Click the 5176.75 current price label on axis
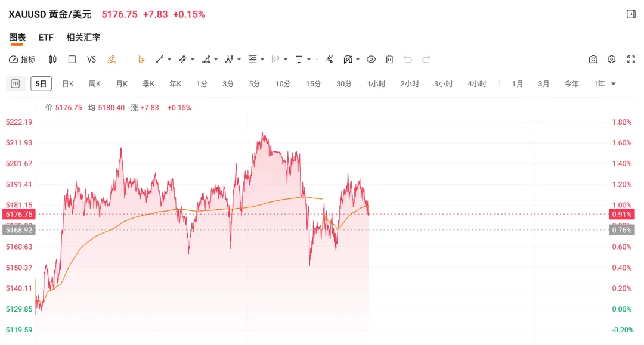Screen dimensions: 644x345 [x=18, y=214]
